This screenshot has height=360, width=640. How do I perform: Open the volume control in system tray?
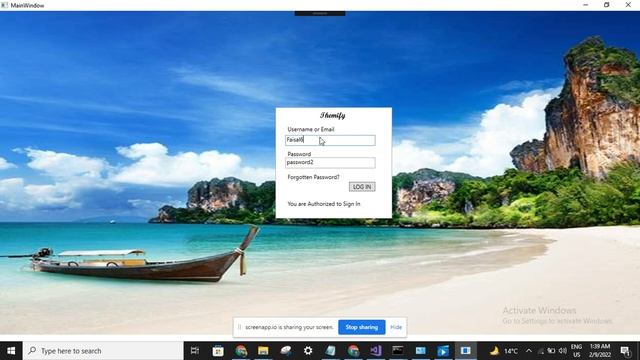(x=563, y=351)
